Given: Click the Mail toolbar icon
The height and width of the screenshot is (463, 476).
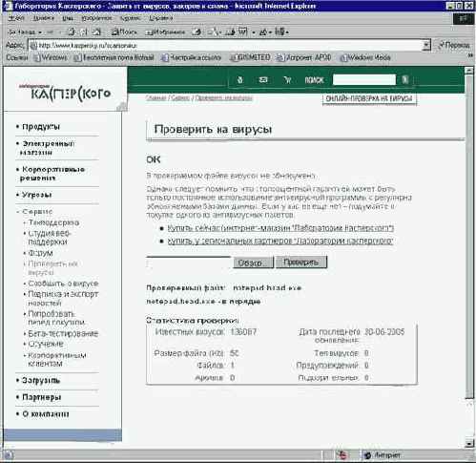Looking at the screenshot, I should (x=214, y=32).
